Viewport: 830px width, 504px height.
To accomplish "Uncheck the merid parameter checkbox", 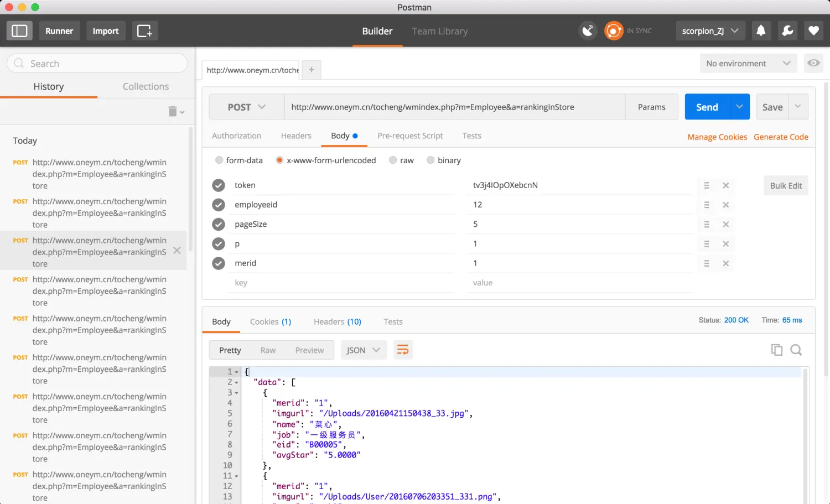I will click(219, 263).
